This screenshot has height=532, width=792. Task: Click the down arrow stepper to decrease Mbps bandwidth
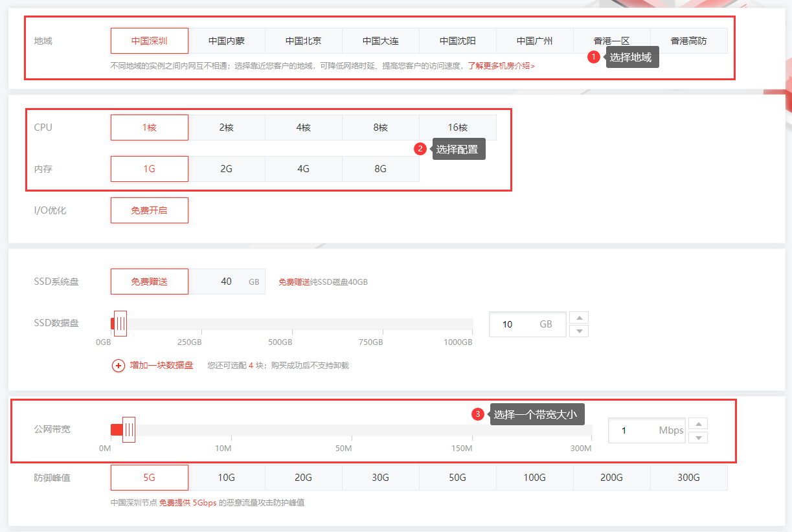pyautogui.click(x=697, y=438)
